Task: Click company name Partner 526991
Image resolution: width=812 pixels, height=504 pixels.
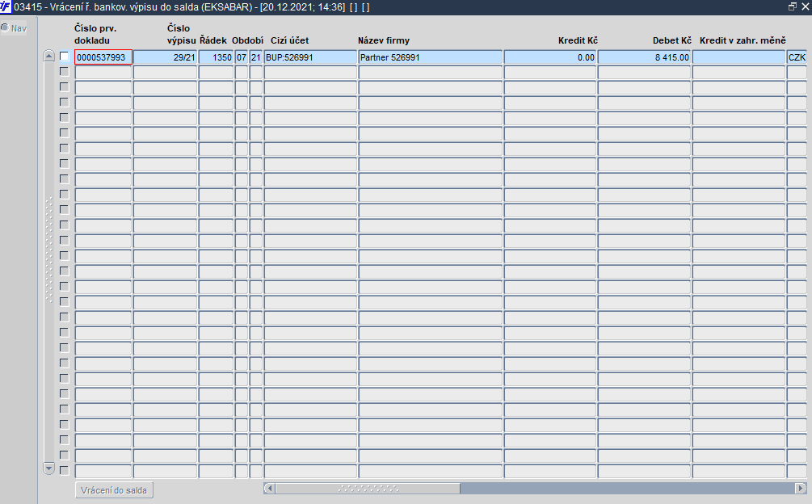Action: coord(431,57)
